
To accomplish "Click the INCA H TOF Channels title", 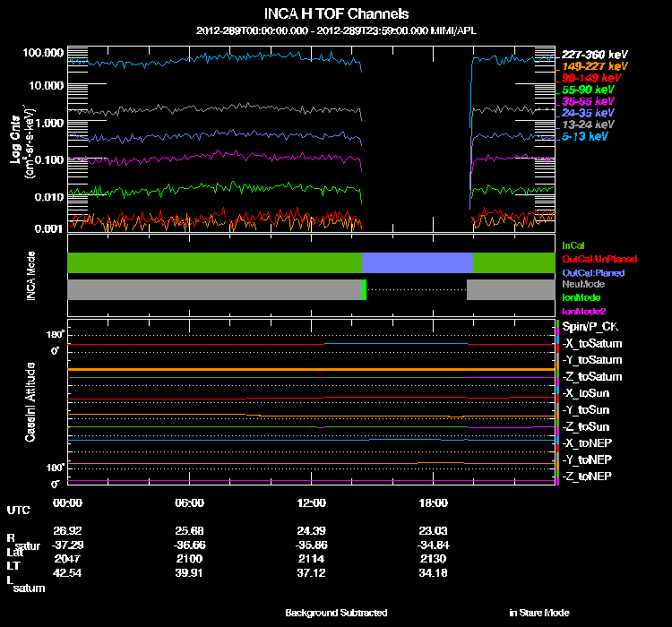I will [x=336, y=13].
